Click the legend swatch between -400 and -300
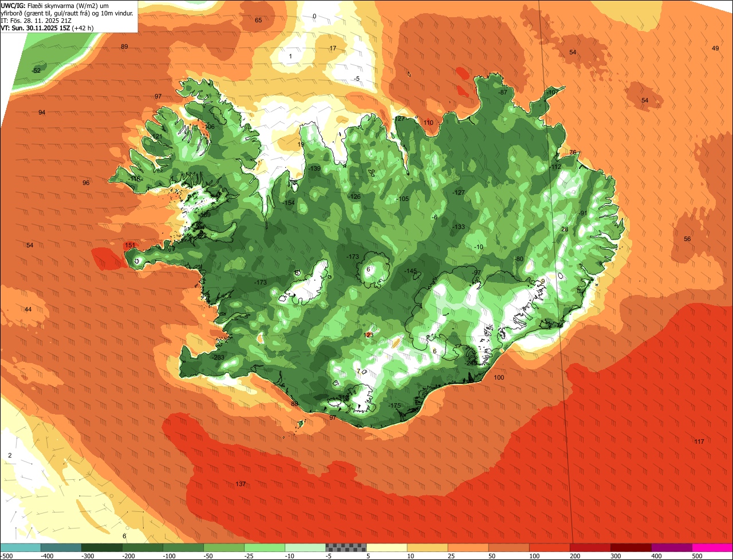This screenshot has height=560, width=733. (x=61, y=547)
